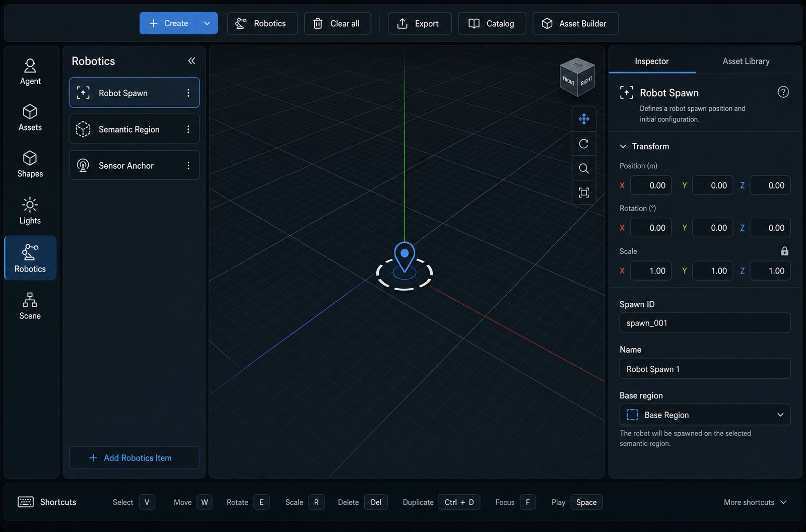806x532 pixels.
Task: Click the V key for Select shortcut
Action: [147, 502]
